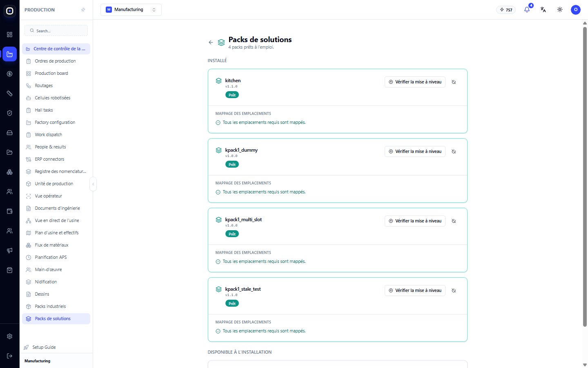Uninstall the kitchen pack via unplug icon
The width and height of the screenshot is (588, 368).
coord(454,82)
